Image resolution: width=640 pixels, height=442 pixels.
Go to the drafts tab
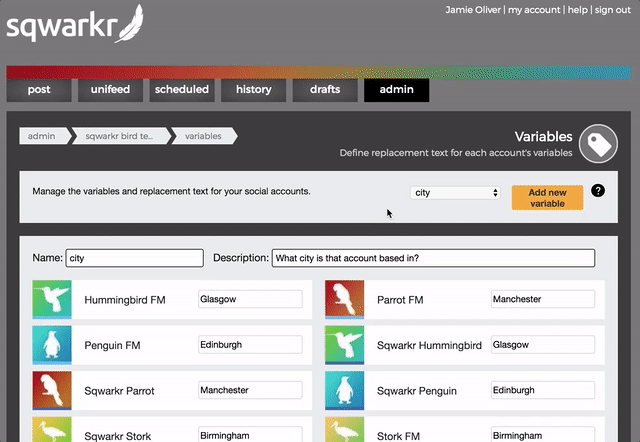tap(325, 89)
